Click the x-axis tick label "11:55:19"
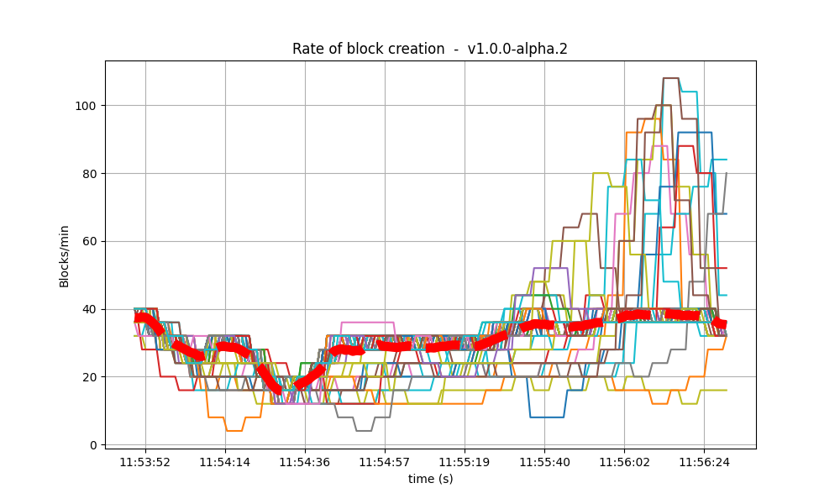 [x=465, y=462]
